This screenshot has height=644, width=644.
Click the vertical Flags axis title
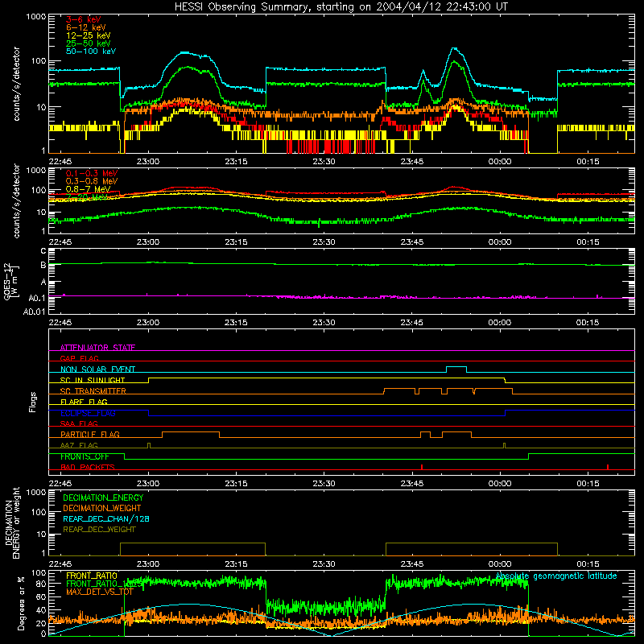pos(32,402)
